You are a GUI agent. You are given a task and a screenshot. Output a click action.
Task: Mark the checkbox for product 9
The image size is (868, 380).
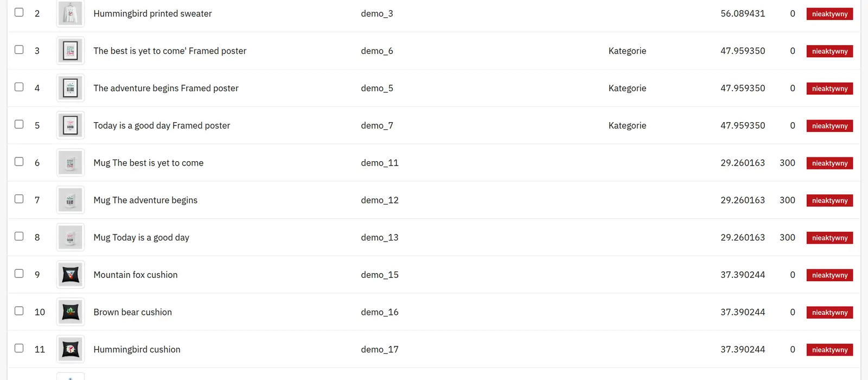coord(19,274)
